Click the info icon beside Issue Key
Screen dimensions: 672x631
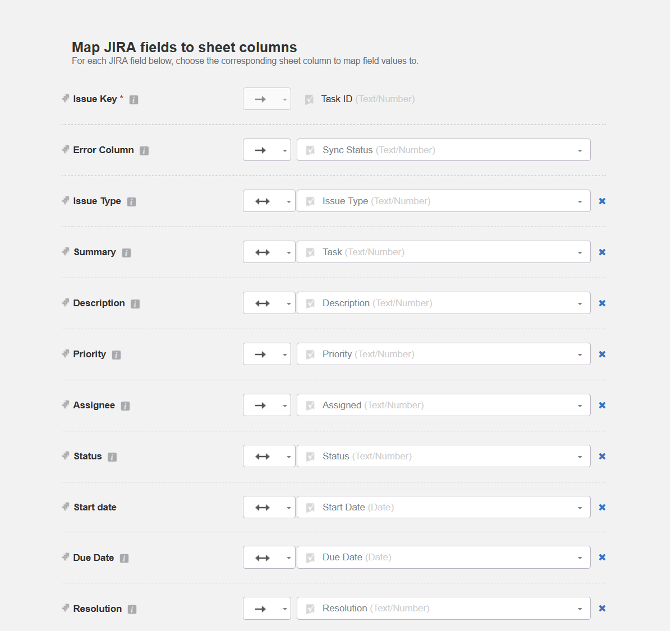pos(134,100)
